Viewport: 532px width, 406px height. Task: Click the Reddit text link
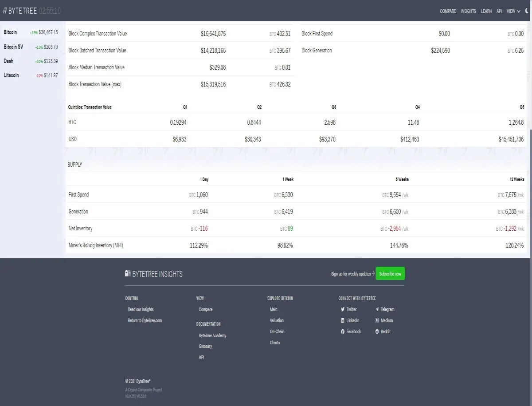tap(386, 331)
